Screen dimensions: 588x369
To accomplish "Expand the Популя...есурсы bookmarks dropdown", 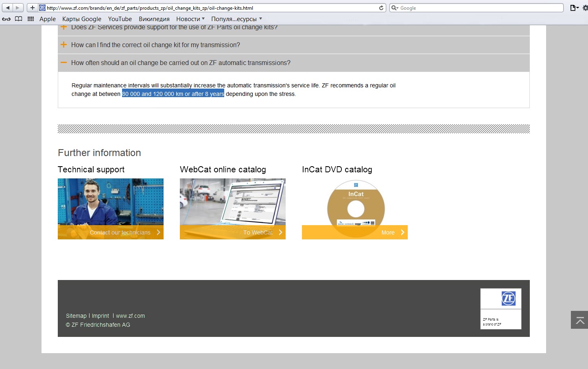I will 236,19.
